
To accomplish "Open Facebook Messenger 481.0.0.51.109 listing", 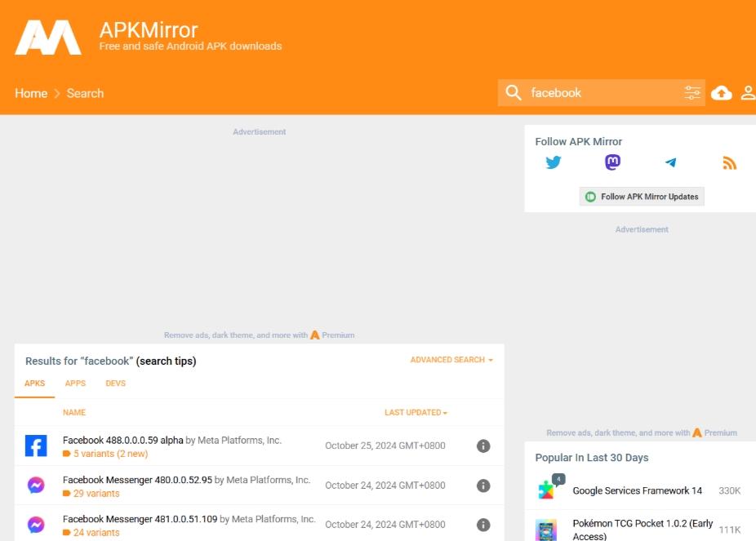I will (x=140, y=519).
